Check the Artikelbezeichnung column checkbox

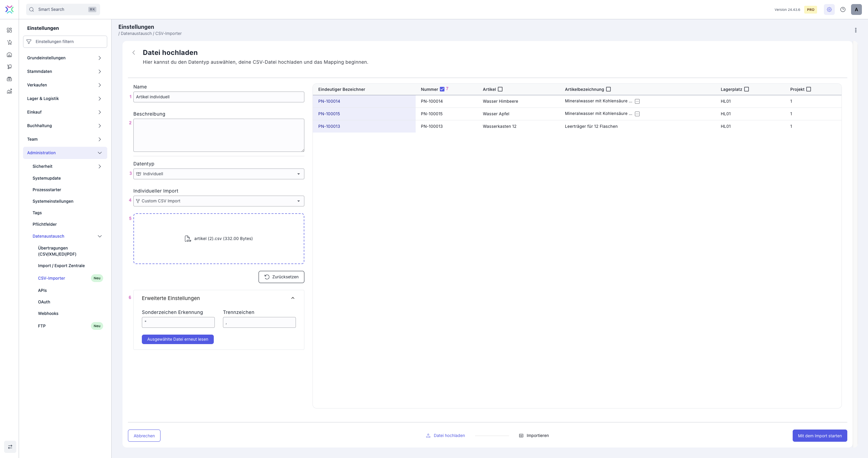[608, 89]
